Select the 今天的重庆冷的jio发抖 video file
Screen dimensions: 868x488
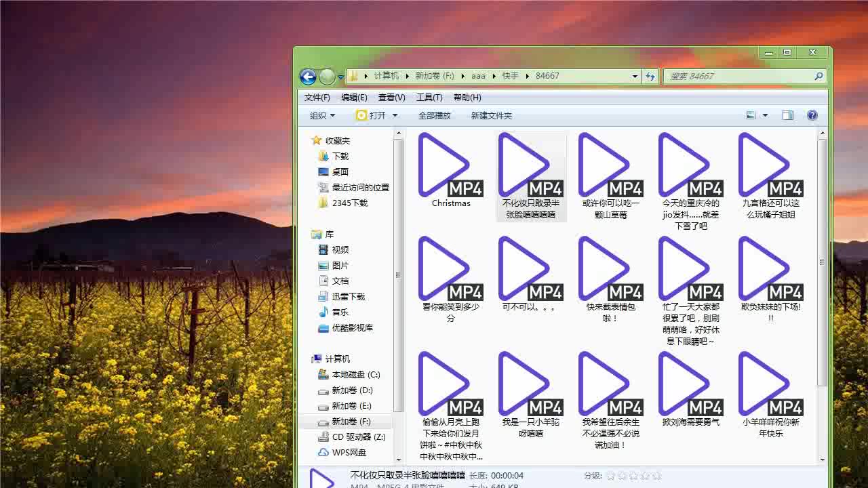690,181
